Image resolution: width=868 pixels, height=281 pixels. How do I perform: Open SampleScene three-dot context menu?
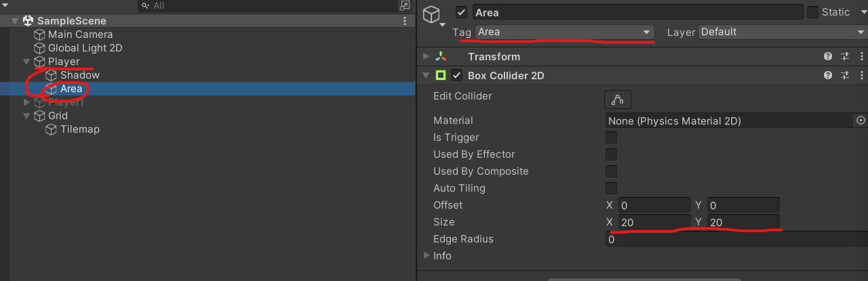tap(406, 21)
